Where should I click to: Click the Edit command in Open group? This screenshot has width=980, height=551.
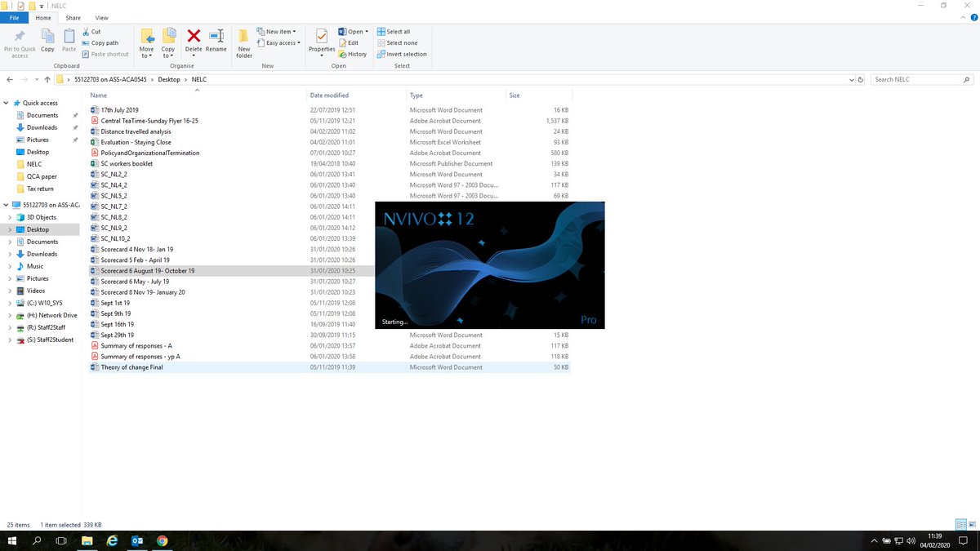tap(349, 43)
